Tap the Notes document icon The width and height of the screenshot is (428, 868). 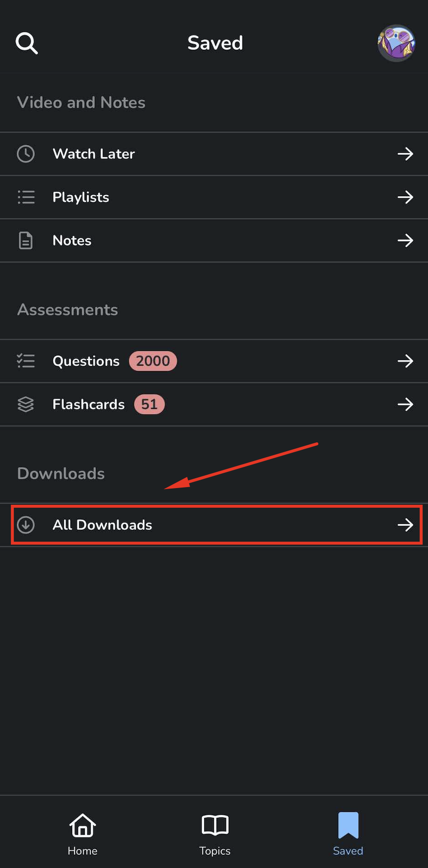pyautogui.click(x=26, y=240)
